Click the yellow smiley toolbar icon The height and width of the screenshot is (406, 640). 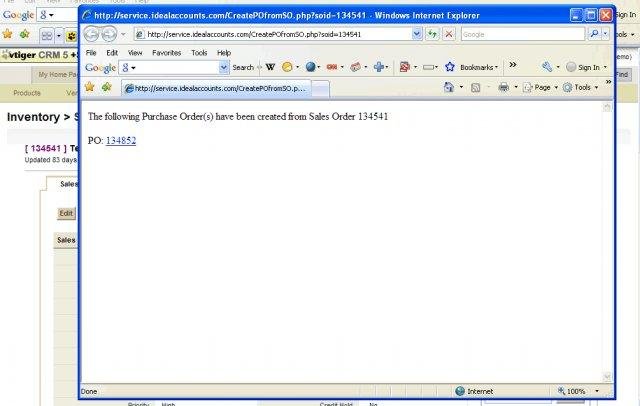[287, 67]
